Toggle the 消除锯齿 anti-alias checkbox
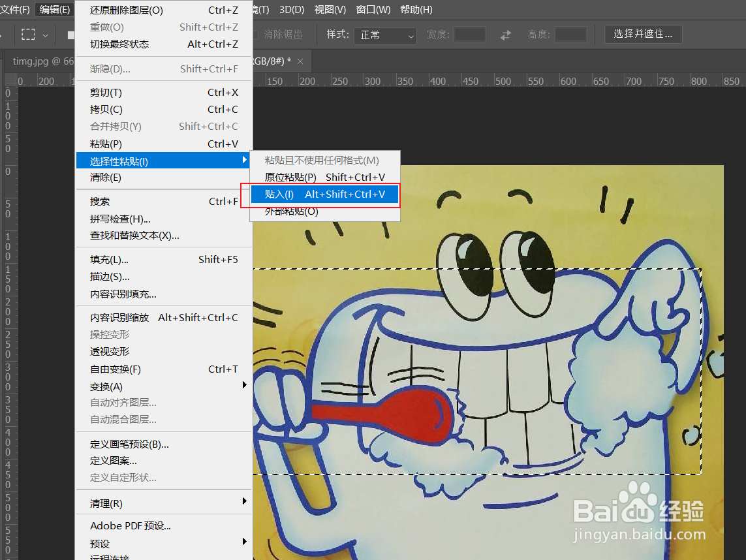The width and height of the screenshot is (746, 560). 255,35
